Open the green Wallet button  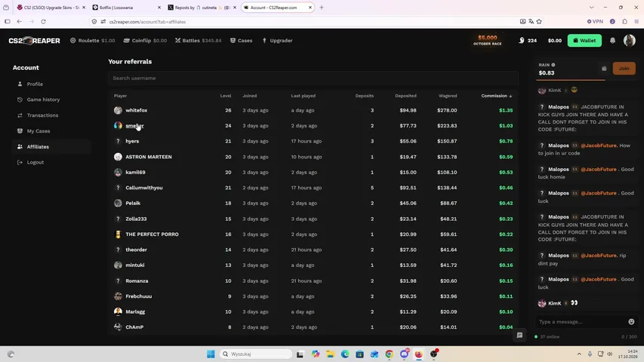[584, 40]
